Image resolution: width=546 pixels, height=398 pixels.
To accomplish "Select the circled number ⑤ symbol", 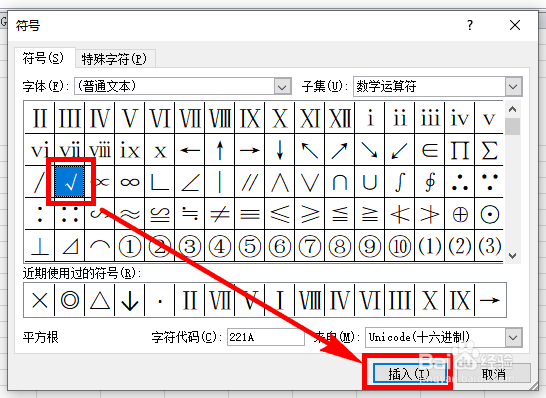I will (x=250, y=245).
